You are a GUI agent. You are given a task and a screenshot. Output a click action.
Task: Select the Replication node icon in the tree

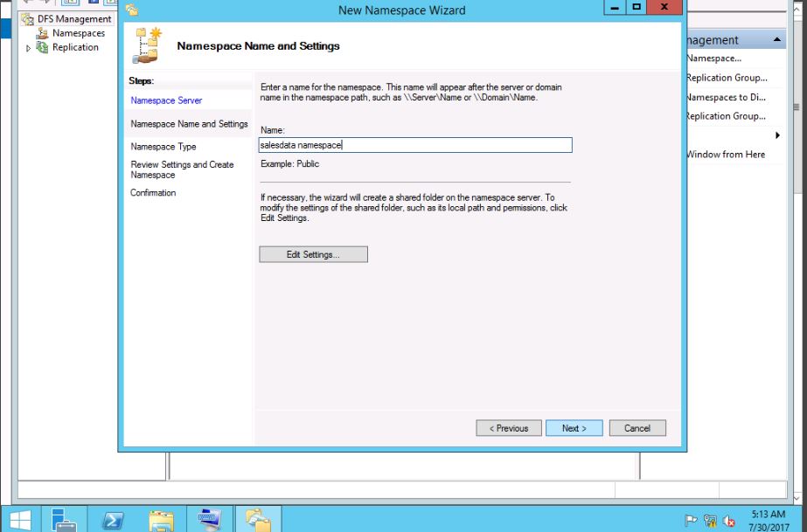point(42,47)
